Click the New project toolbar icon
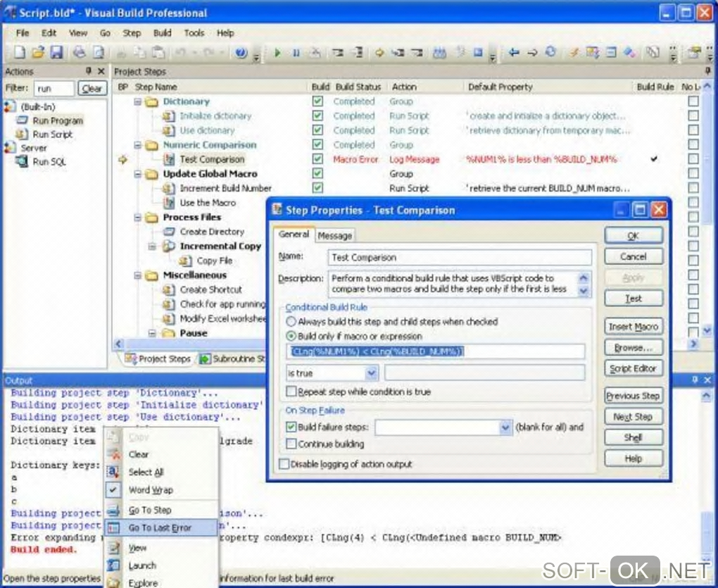Viewport: 718px width, 588px height. tap(19, 52)
